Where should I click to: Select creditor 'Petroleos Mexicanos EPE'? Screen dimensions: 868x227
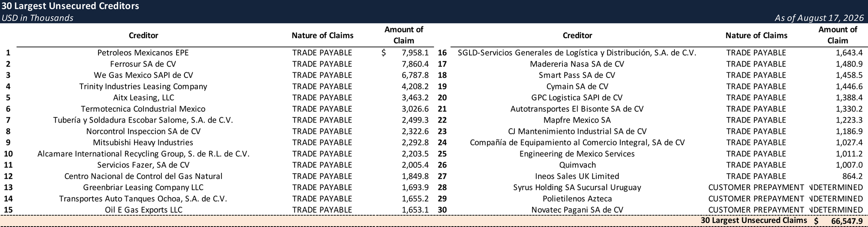click(143, 53)
